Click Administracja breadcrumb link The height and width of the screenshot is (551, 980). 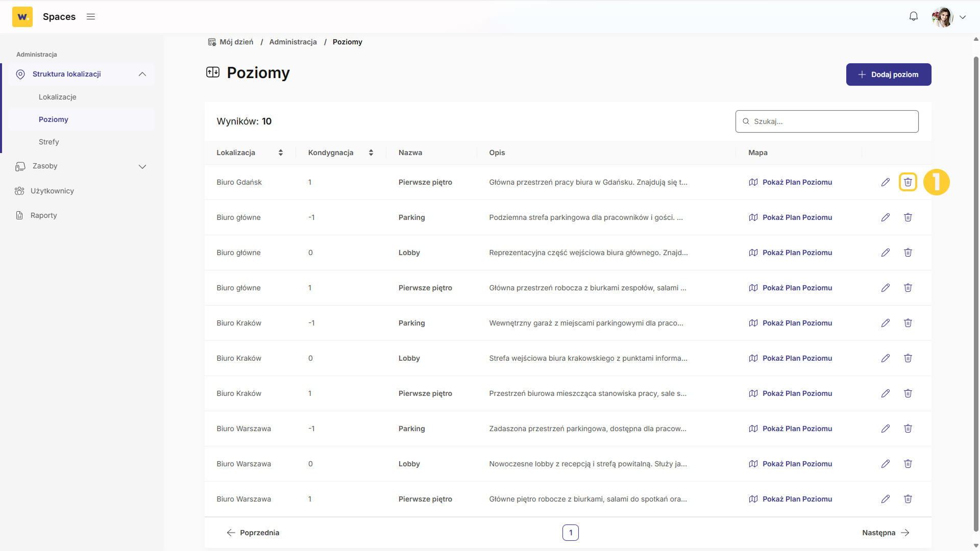(293, 42)
